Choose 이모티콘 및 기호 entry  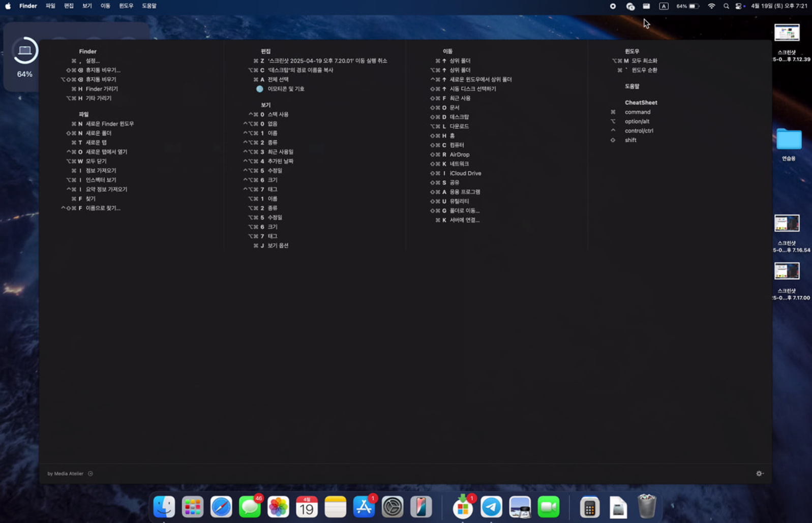click(x=286, y=89)
